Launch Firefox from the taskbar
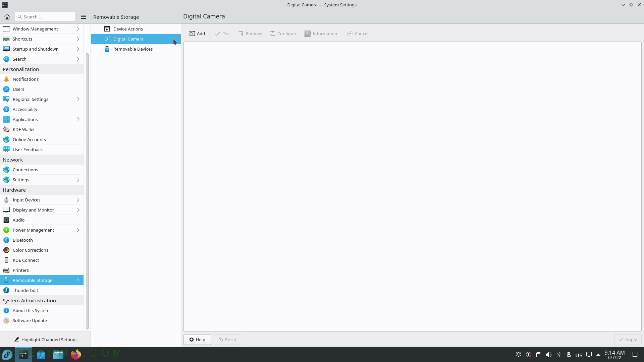Viewport: 644px width, 362px height. 76,354
